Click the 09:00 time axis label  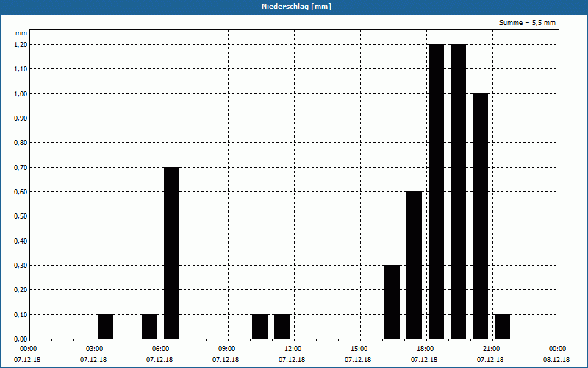click(x=226, y=348)
